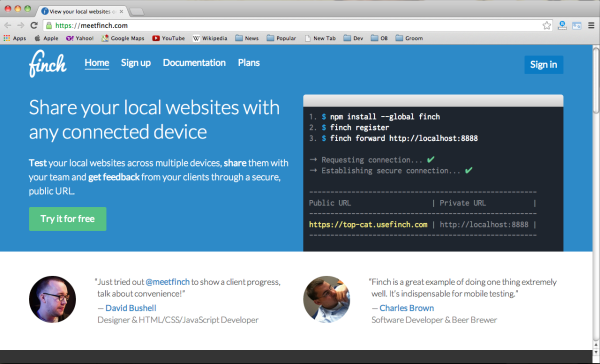
Task: Open the Apps bookmark shortcut
Action: coord(15,38)
